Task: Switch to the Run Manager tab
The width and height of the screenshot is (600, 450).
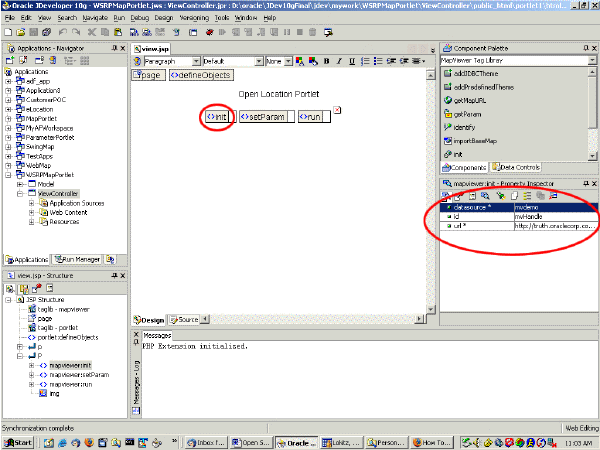Action: [77, 259]
